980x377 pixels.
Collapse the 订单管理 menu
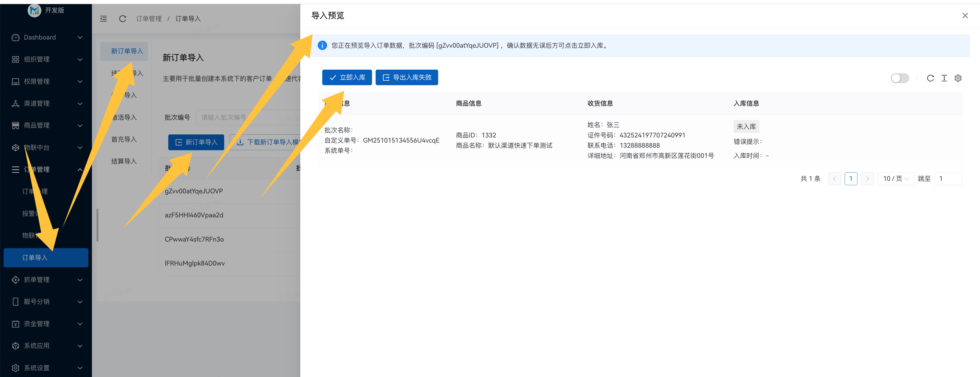tap(80, 170)
